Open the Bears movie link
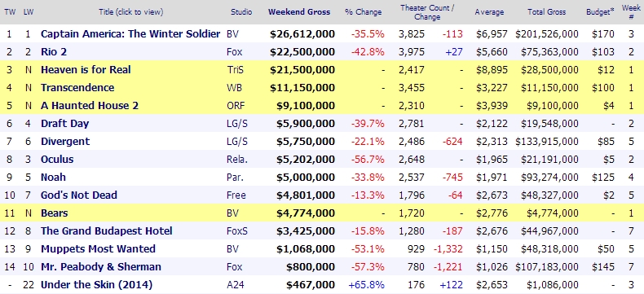Viewport: 644px width, 294px height. [x=55, y=213]
